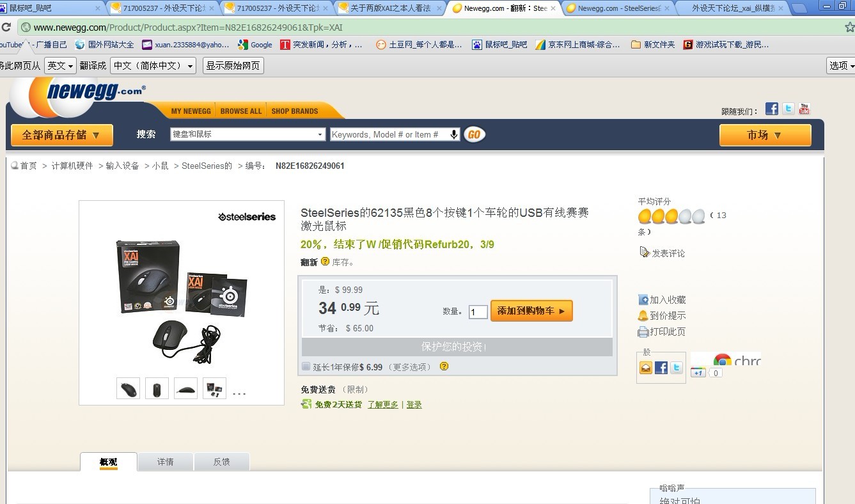Expand the 市场 dropdown
Screen dimensions: 855x504
[765, 135]
